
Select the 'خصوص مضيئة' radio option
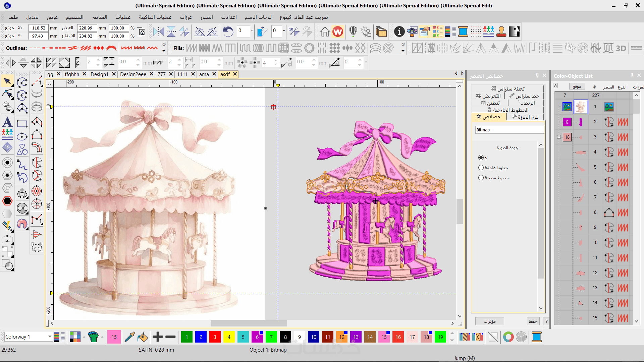click(481, 178)
